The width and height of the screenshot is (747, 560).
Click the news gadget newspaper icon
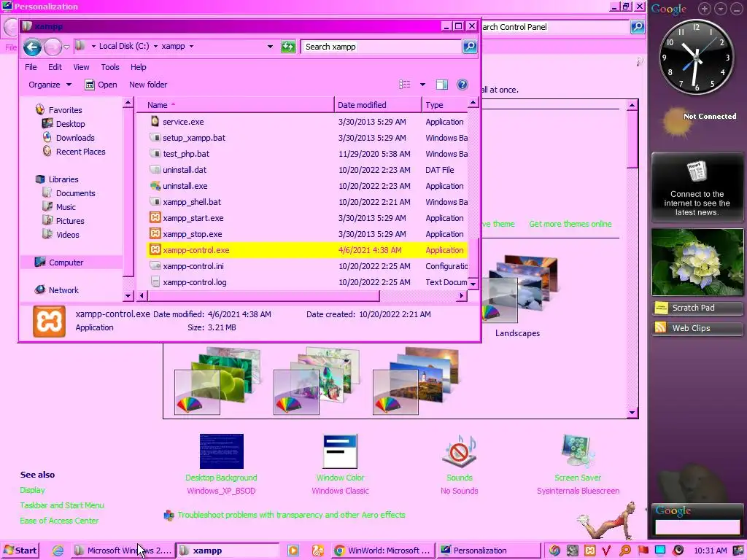[x=697, y=171]
